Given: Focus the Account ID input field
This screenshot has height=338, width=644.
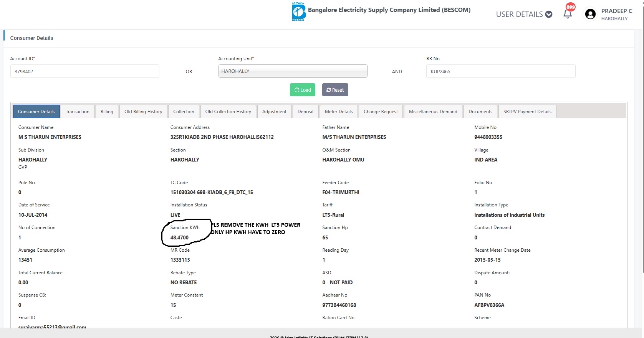Looking at the screenshot, I should (x=84, y=71).
